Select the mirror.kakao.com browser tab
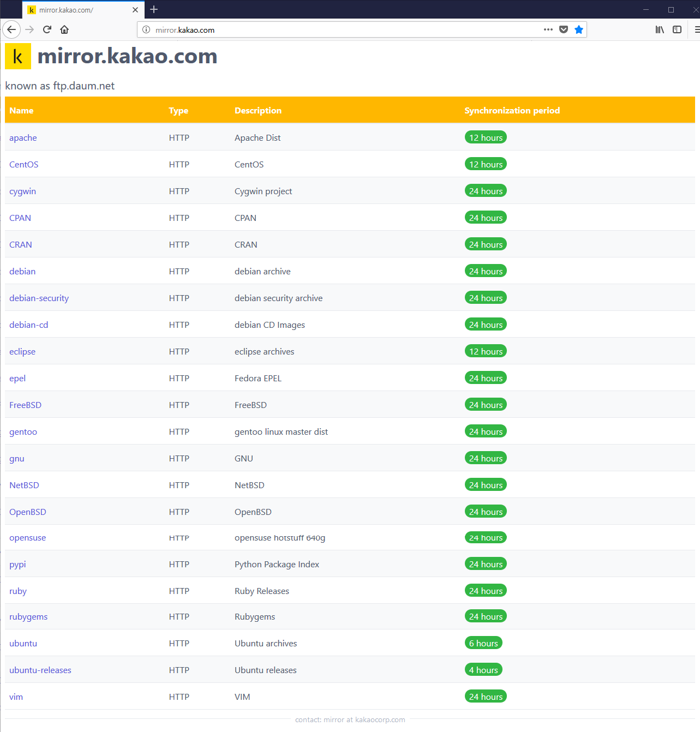700x732 pixels. [x=83, y=10]
